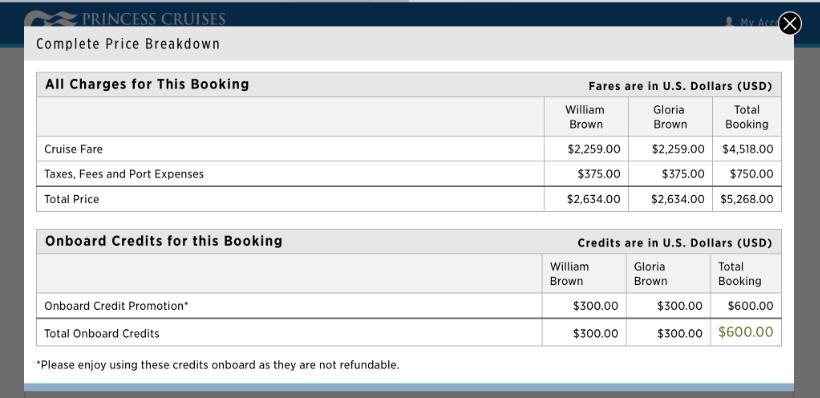820x398 pixels.
Task: Click Fares are in U.S. Dollars note
Action: 680,86
